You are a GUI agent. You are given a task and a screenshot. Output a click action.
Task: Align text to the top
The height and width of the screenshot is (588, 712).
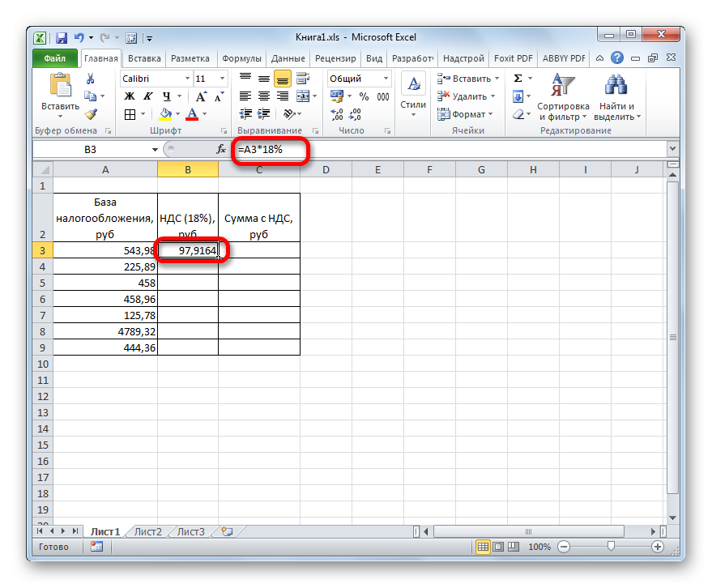pyautogui.click(x=245, y=79)
